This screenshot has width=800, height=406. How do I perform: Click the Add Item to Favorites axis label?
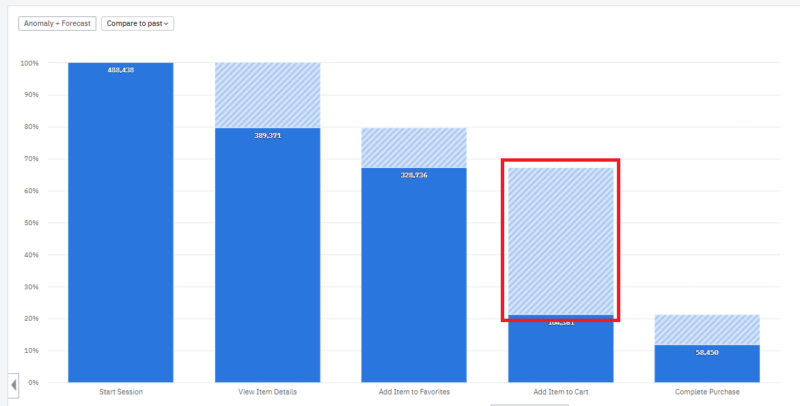tap(413, 391)
